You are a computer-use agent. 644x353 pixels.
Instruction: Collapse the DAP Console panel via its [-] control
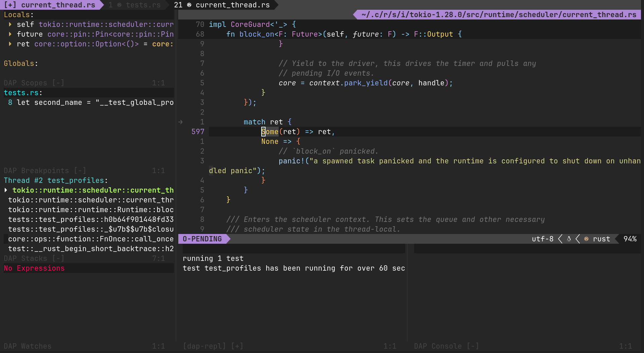(x=473, y=346)
